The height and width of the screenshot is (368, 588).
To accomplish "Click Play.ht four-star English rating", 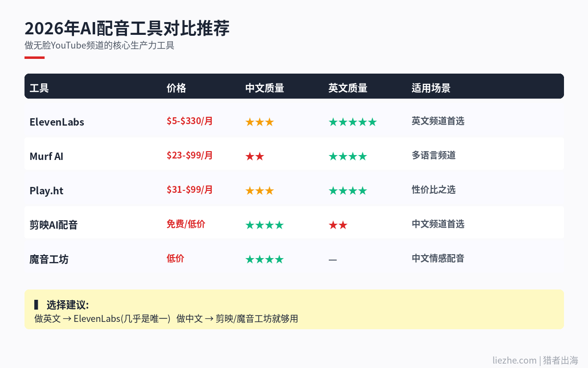I will 348,191.
